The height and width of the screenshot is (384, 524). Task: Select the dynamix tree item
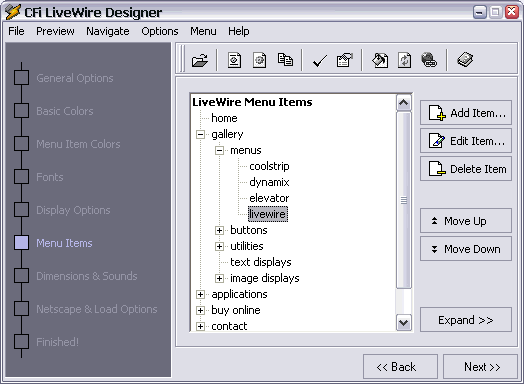tap(269, 182)
